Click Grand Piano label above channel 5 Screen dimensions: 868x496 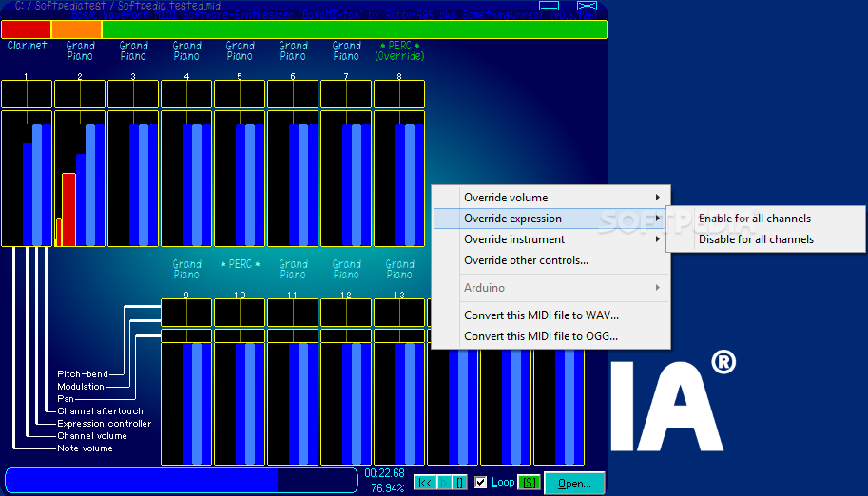[240, 50]
